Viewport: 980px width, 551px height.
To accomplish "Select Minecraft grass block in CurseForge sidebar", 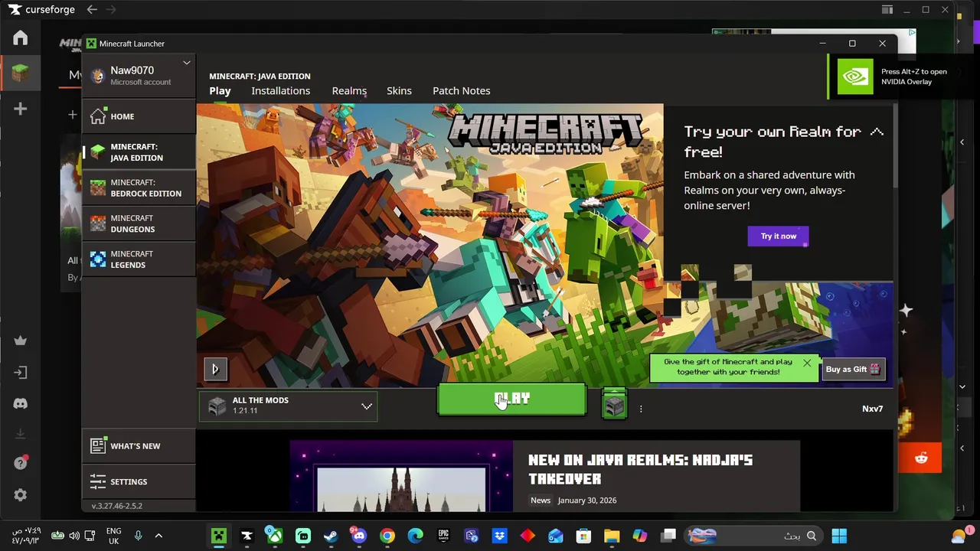I will click(x=20, y=73).
